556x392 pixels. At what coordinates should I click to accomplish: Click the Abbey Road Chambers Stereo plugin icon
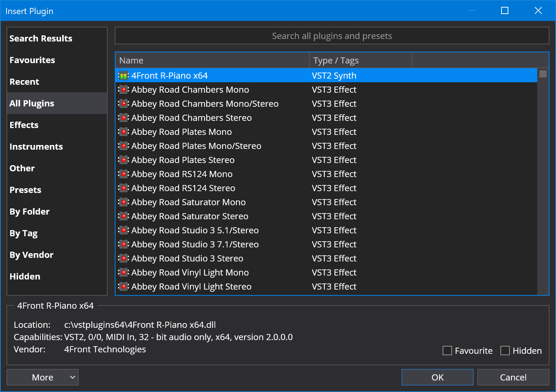123,118
